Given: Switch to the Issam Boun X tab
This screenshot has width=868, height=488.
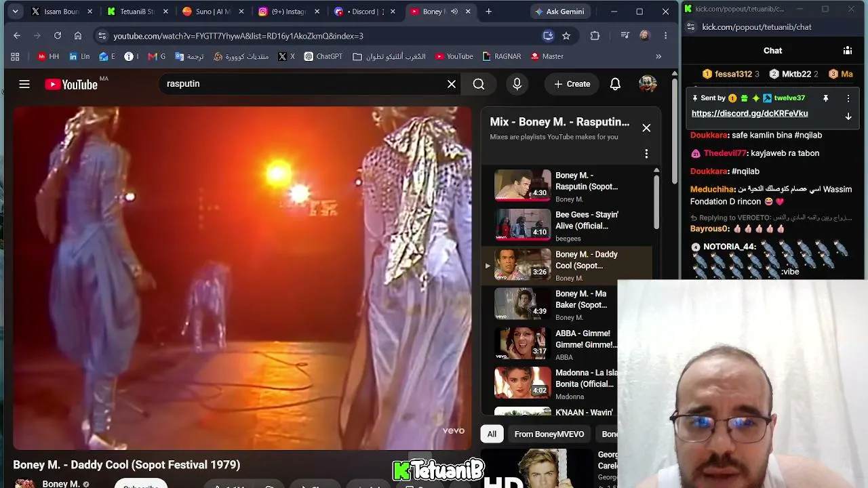Looking at the screenshot, I should (61, 12).
